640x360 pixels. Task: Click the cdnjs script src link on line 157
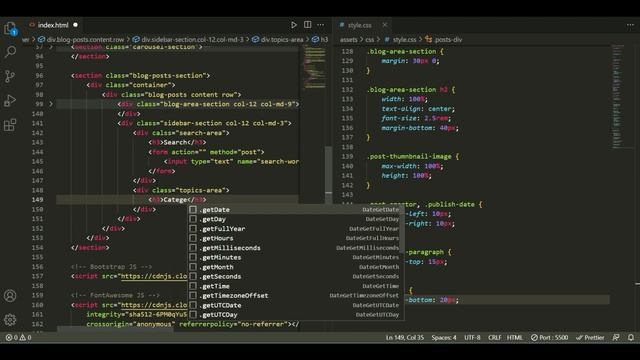click(x=154, y=276)
